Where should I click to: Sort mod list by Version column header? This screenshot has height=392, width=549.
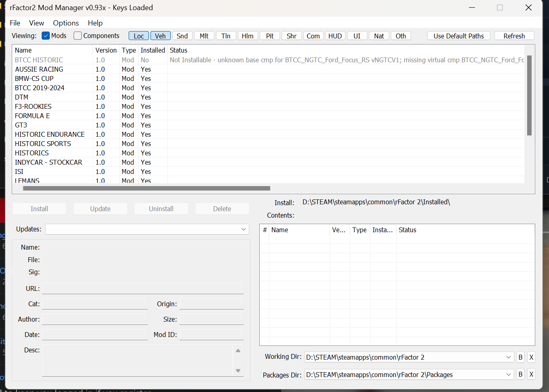click(106, 50)
